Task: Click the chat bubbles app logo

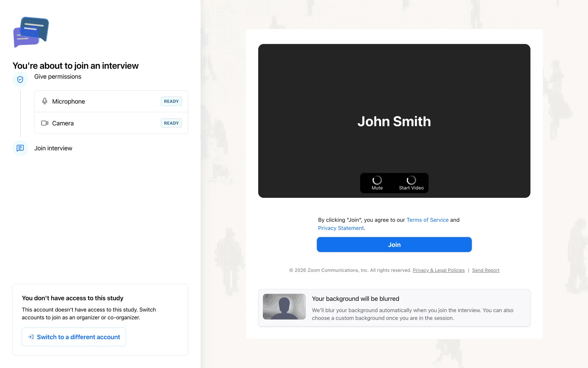Action: point(31,32)
